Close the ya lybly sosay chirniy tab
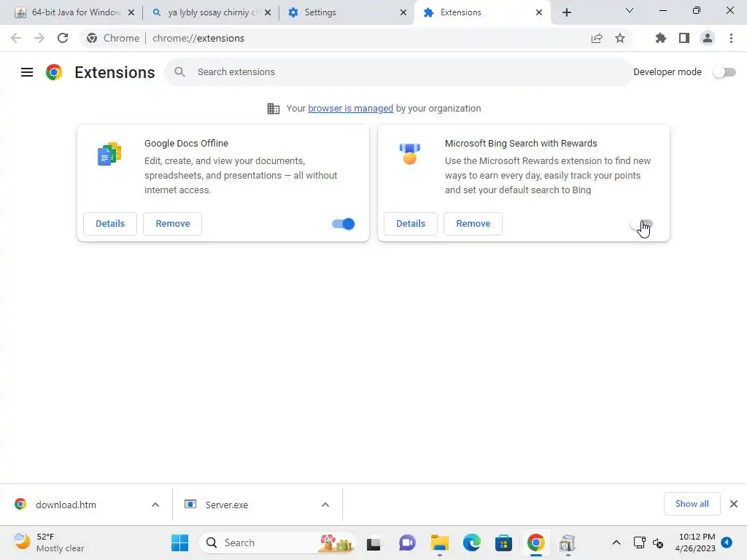The height and width of the screenshot is (560, 747). point(268,12)
